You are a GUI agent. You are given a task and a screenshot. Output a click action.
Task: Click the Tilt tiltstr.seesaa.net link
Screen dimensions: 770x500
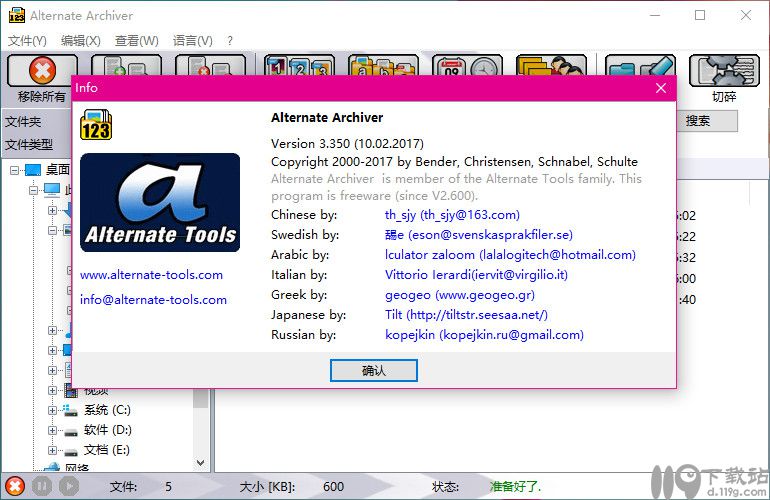(x=467, y=315)
